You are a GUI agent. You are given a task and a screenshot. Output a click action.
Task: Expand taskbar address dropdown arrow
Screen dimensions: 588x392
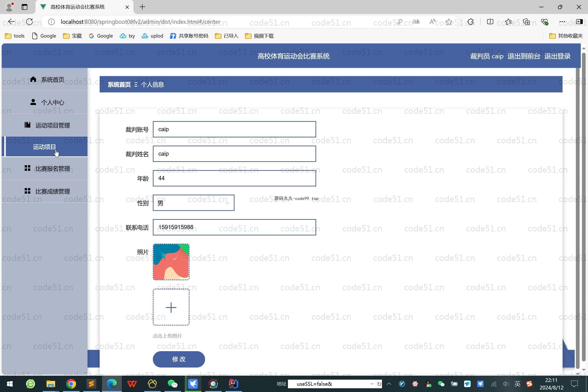pos(372,384)
